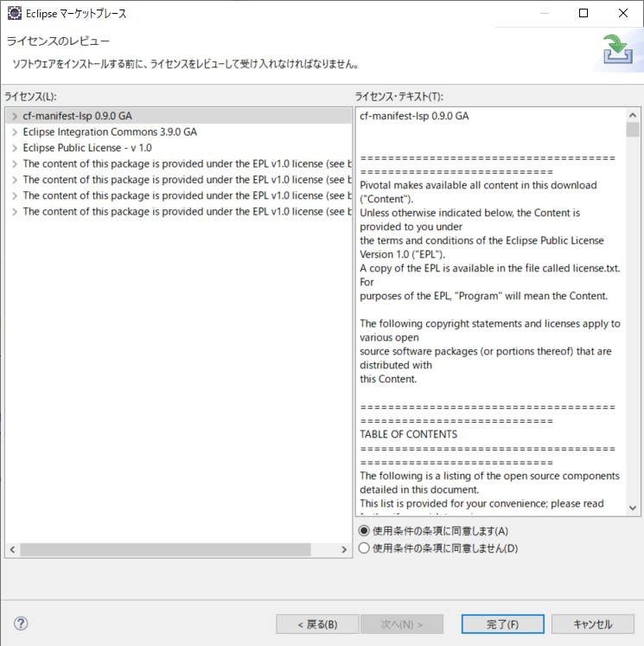Click license list horizontal scrollbar left arrow
Image resolution: width=644 pixels, height=646 pixels.
pos(13,550)
